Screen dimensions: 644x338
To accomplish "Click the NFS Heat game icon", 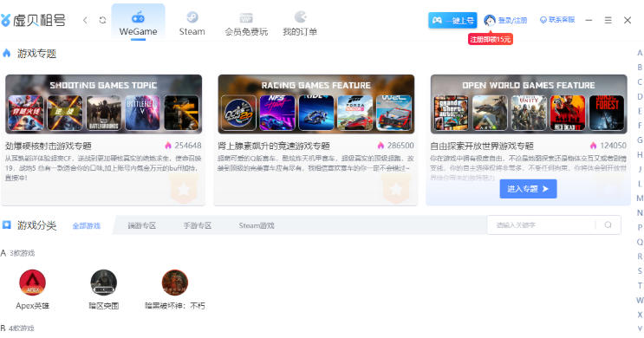I will pyautogui.click(x=277, y=113).
